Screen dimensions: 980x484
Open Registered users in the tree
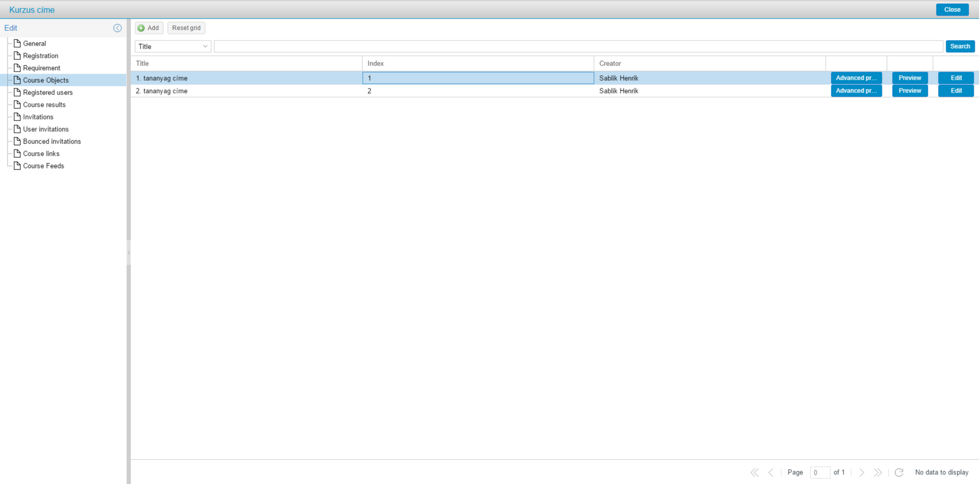pos(48,92)
